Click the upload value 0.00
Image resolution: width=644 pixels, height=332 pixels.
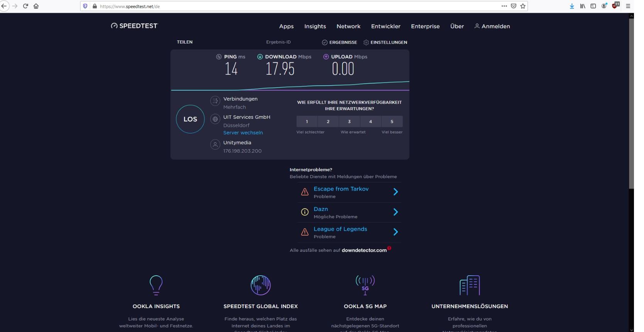[343, 69]
